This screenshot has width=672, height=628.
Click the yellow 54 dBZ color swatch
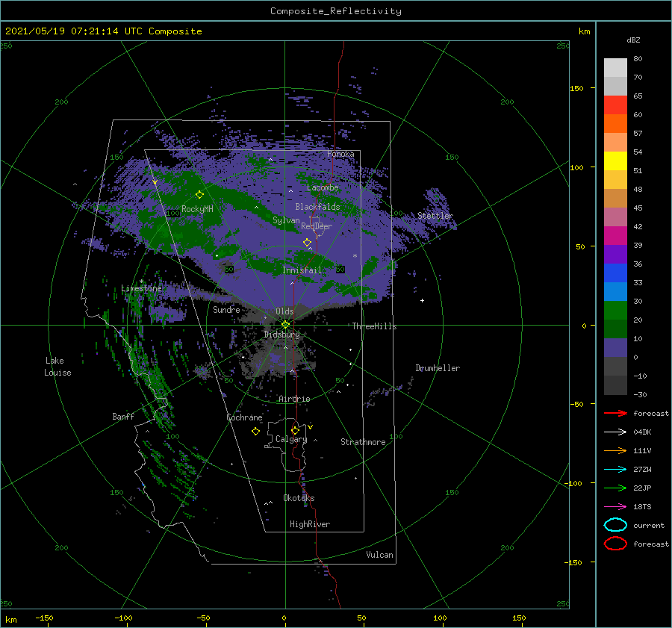[615, 161]
